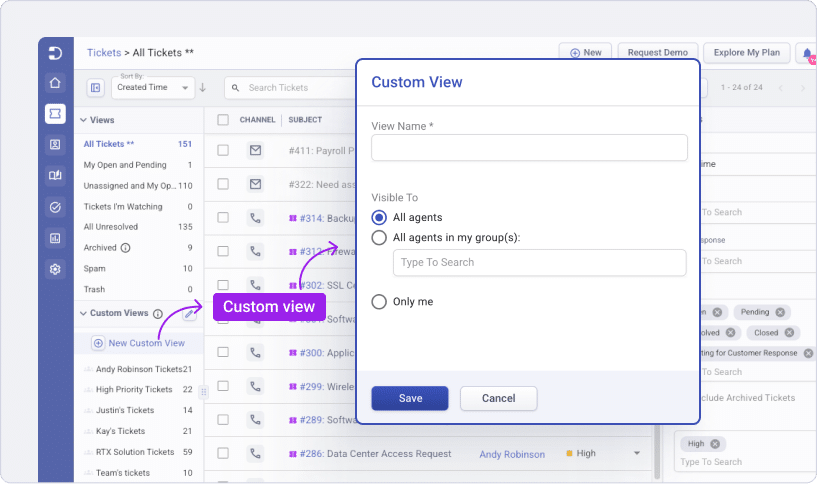The height and width of the screenshot is (484, 817).
Task: Click the mail channel icon for ticket #322
Action: point(255,184)
